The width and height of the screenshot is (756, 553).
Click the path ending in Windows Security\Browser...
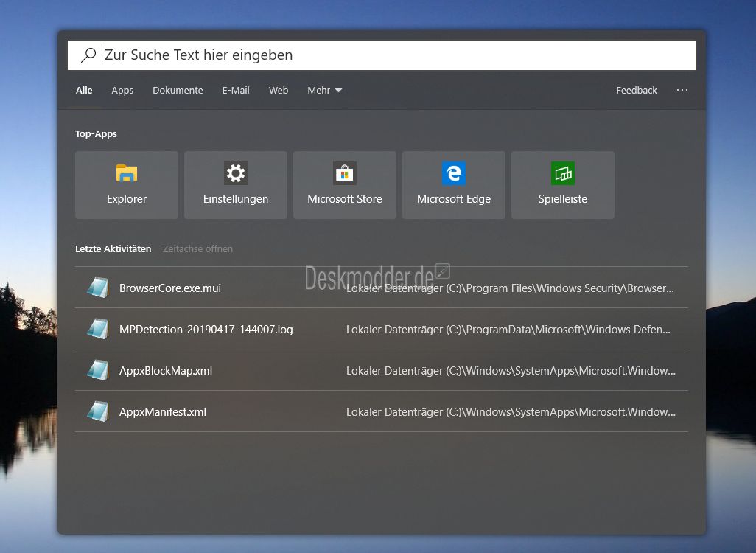pos(510,288)
